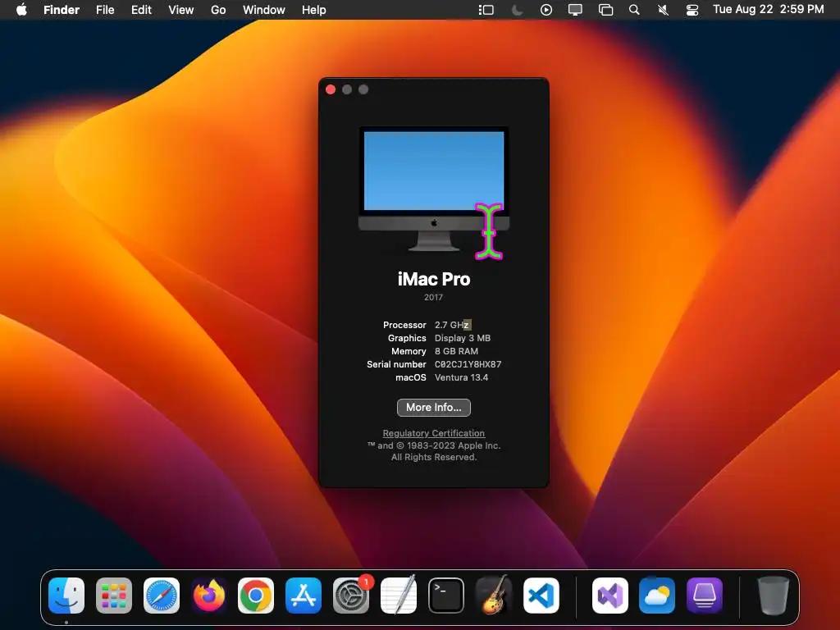This screenshot has height=630, width=840.
Task: Click muted sound icon in menu bar
Action: click(663, 10)
